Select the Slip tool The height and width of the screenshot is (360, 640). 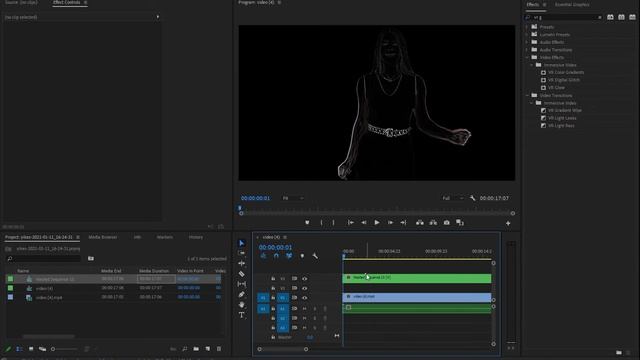pos(242,284)
